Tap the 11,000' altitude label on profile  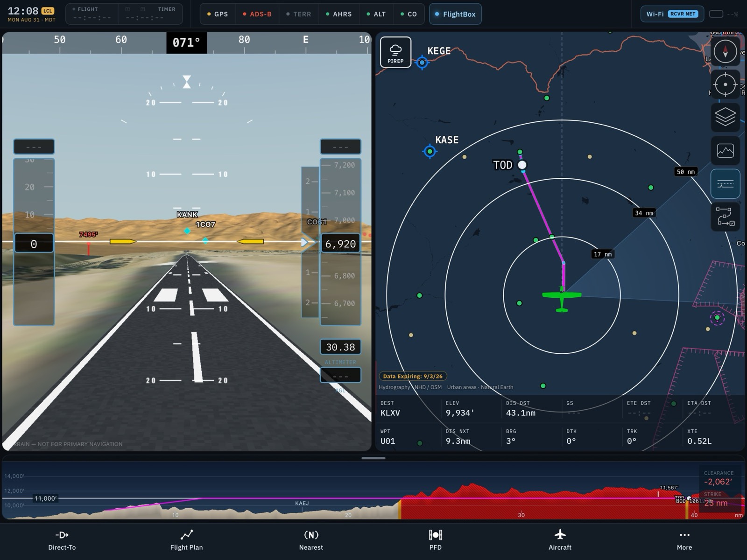[x=45, y=498]
